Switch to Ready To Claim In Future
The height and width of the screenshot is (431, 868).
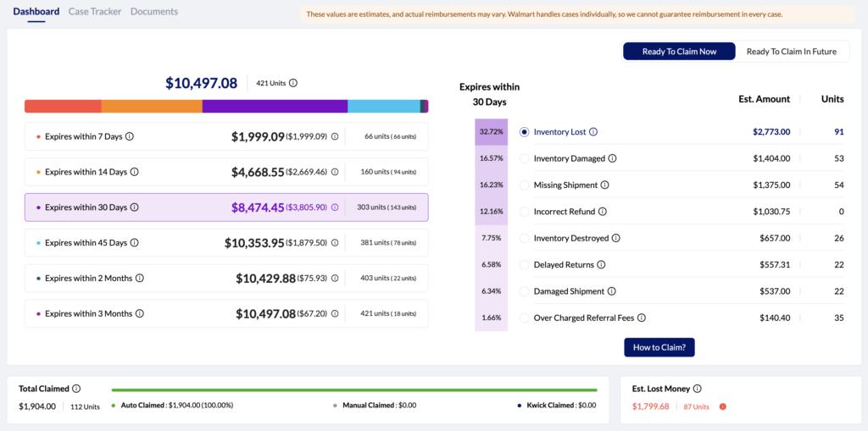792,52
